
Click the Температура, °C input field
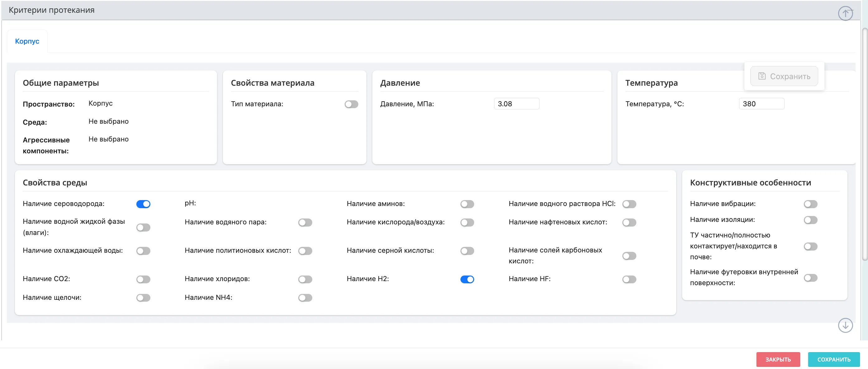click(x=761, y=104)
